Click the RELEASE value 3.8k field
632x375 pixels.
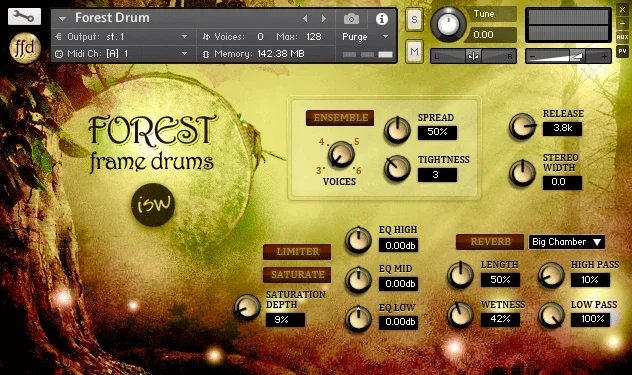tap(562, 128)
